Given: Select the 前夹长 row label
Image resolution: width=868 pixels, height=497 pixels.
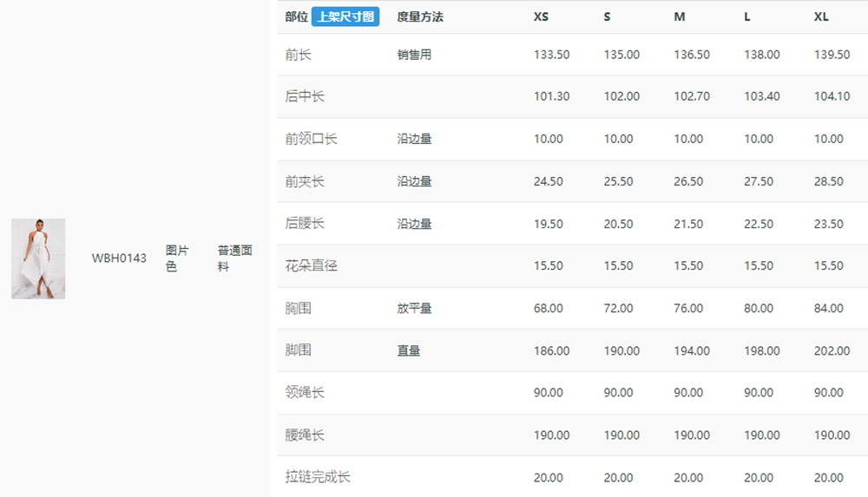Looking at the screenshot, I should [305, 181].
